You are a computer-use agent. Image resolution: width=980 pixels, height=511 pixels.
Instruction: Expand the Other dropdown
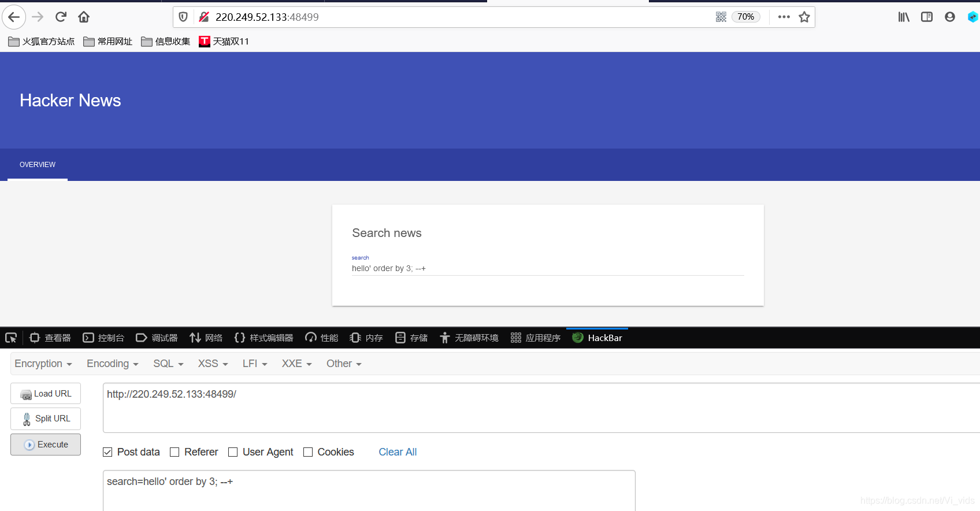(x=344, y=364)
